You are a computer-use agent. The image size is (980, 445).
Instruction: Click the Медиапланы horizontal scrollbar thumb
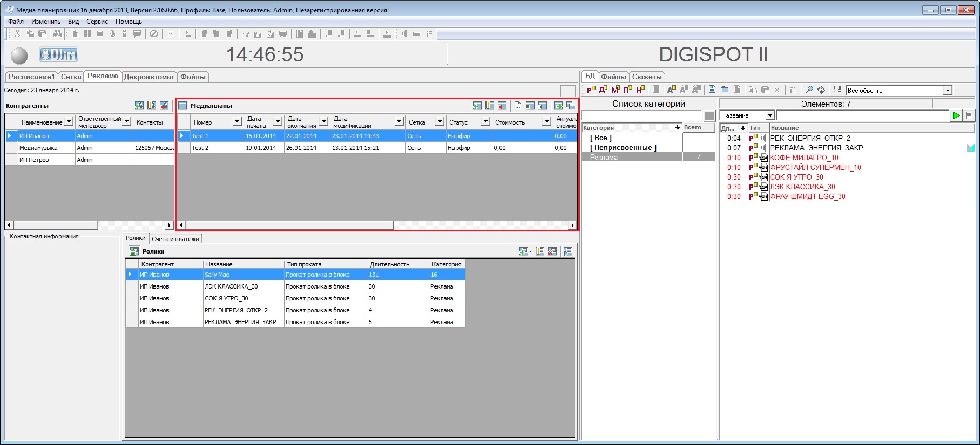point(289,225)
